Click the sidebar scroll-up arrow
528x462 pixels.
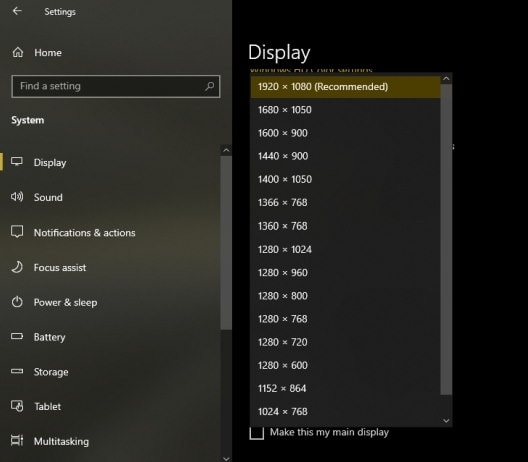pyautogui.click(x=226, y=150)
